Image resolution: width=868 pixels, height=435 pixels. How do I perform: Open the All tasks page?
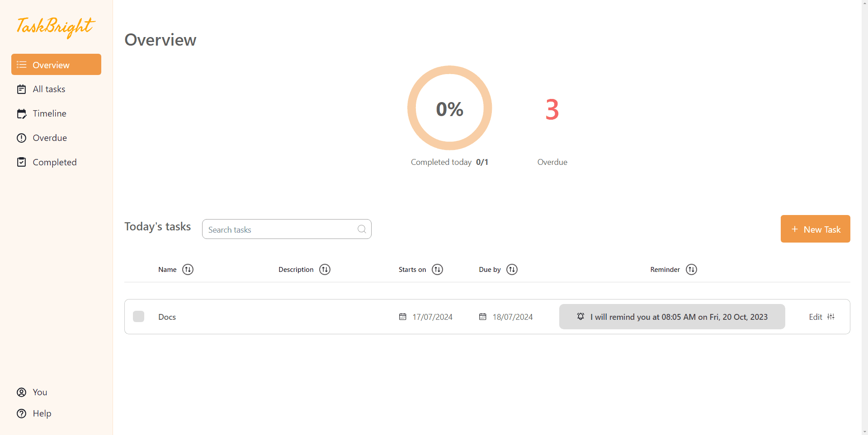coord(49,89)
